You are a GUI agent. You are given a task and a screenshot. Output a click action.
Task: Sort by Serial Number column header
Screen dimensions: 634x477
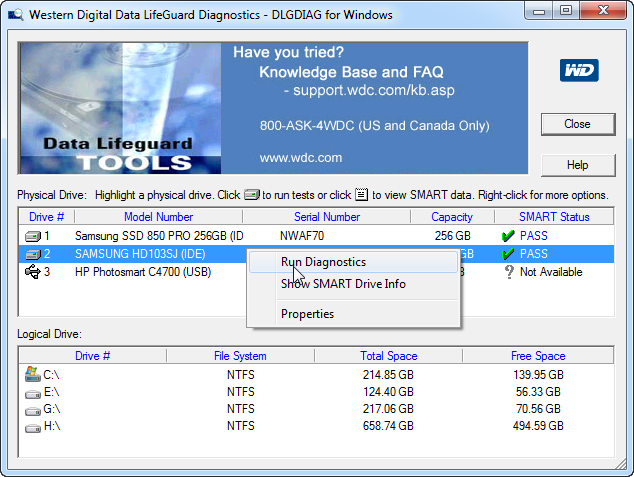327,217
